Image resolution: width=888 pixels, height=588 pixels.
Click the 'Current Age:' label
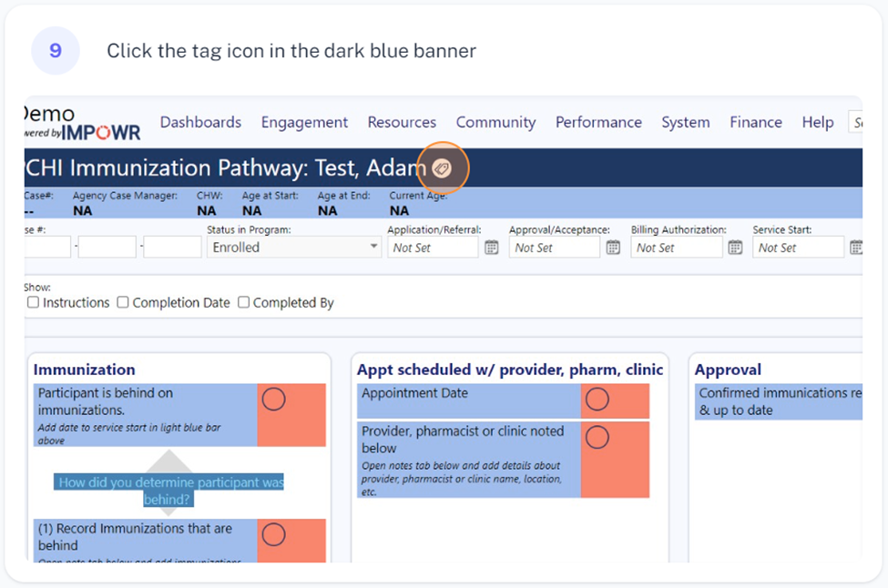pyautogui.click(x=418, y=196)
